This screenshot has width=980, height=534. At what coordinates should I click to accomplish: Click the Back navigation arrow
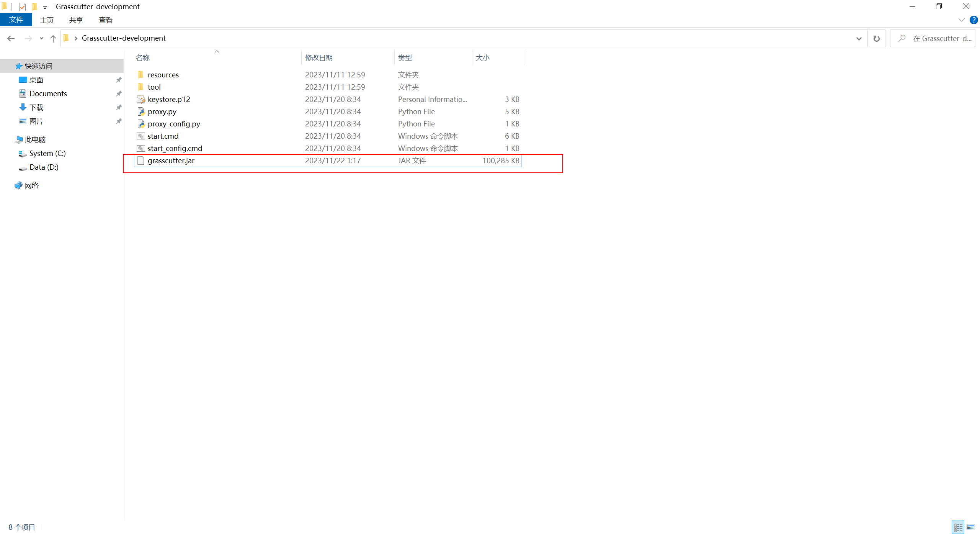[11, 38]
